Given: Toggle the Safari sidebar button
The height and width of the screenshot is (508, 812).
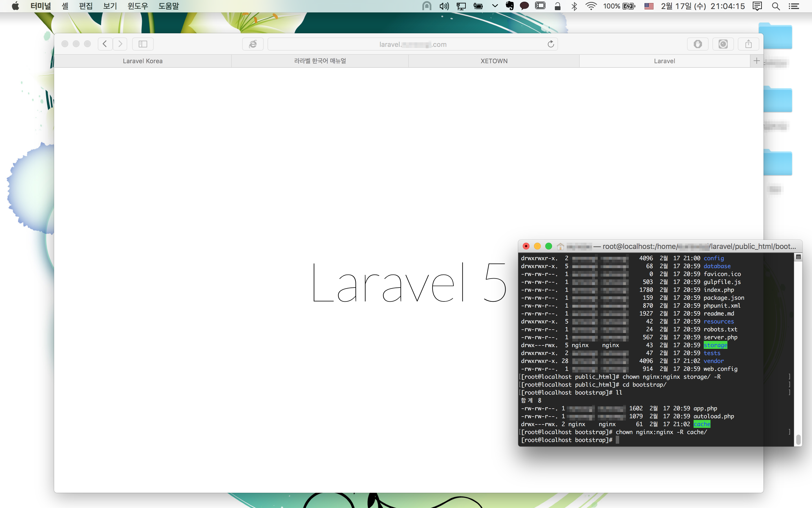Looking at the screenshot, I should click(x=143, y=44).
